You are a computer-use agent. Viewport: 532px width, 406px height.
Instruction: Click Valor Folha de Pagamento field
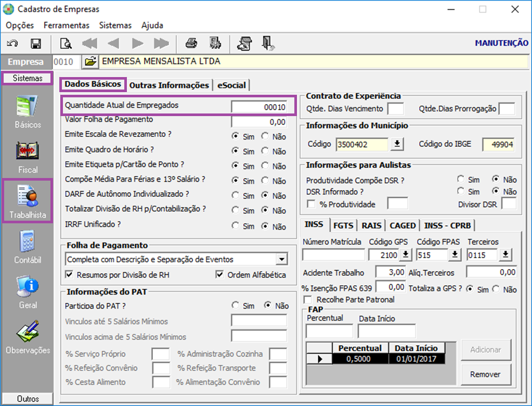pos(259,121)
